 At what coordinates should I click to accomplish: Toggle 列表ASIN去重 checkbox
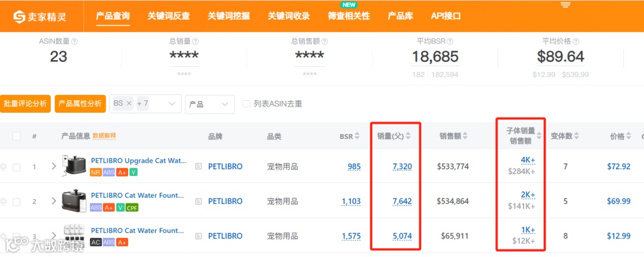246,104
